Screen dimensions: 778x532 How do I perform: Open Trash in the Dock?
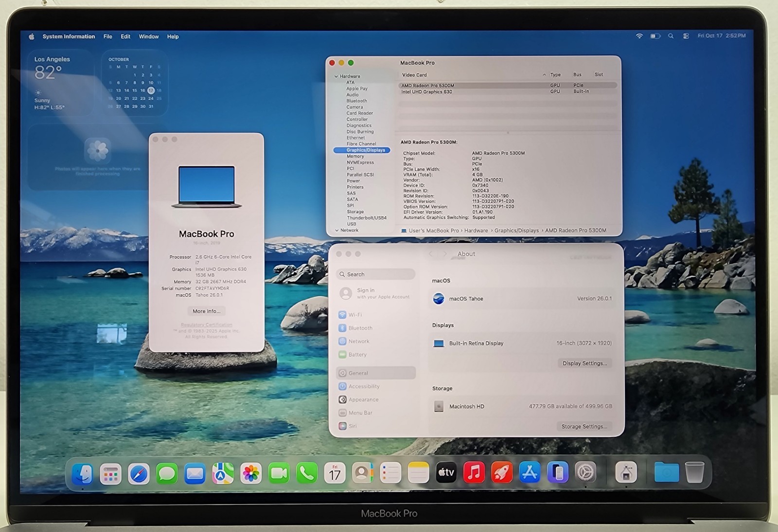tap(694, 473)
